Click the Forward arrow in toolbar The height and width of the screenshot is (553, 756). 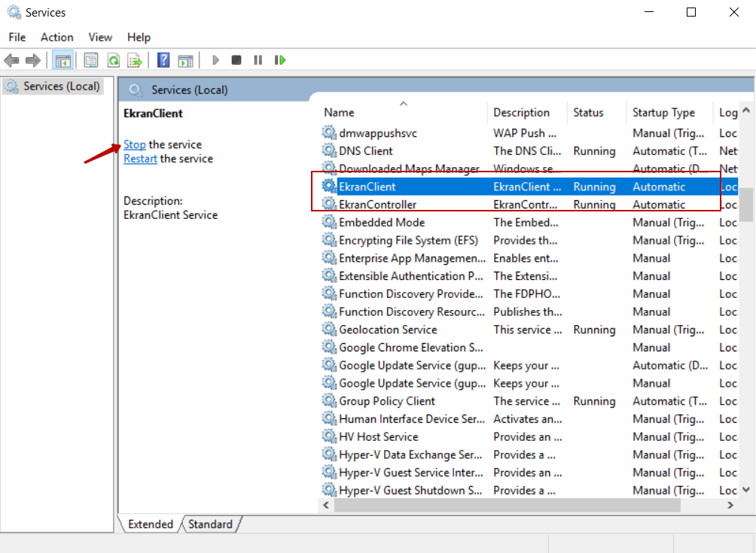coord(32,60)
